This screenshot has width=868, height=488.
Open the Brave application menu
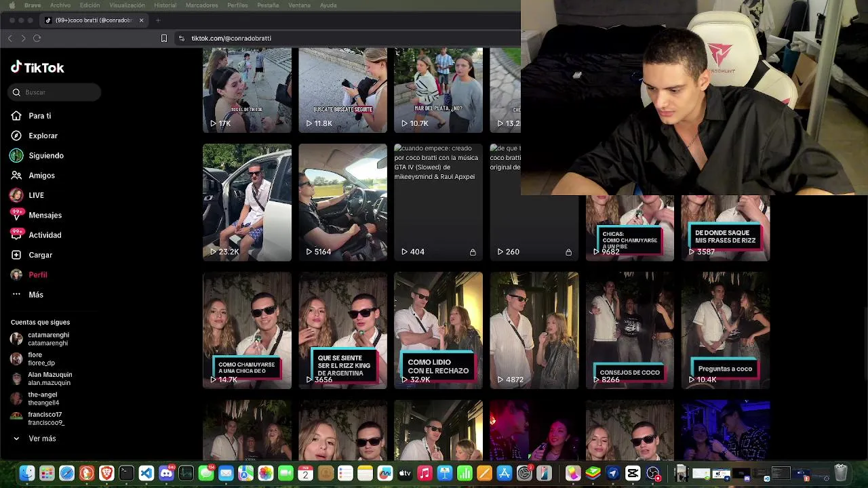click(x=32, y=5)
